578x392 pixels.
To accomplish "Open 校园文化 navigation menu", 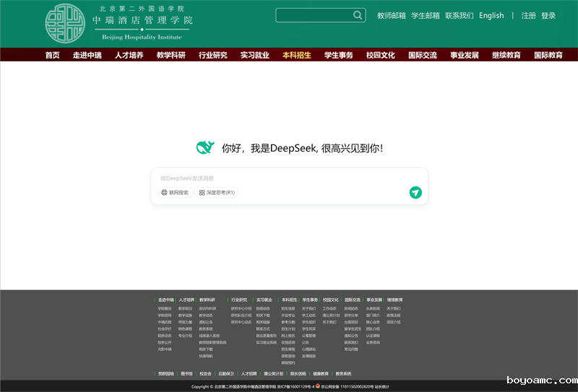I will coord(381,55).
